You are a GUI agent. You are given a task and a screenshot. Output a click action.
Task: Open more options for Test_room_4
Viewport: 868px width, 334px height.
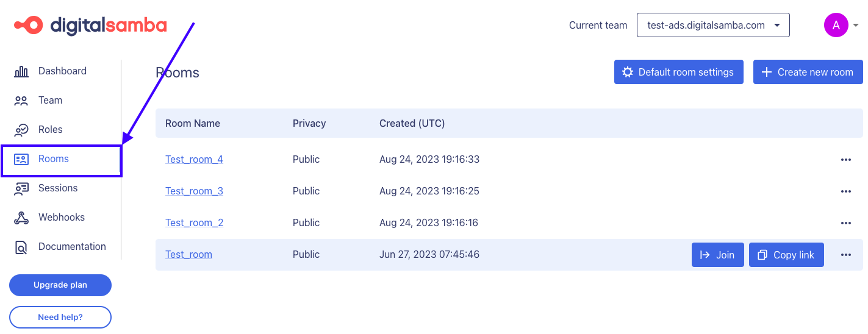(845, 160)
